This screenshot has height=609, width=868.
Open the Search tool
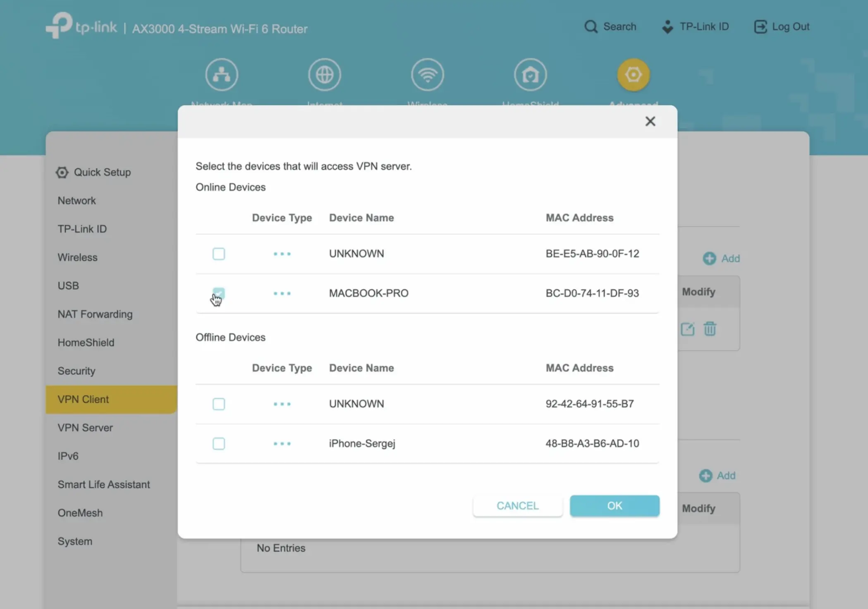click(x=611, y=26)
